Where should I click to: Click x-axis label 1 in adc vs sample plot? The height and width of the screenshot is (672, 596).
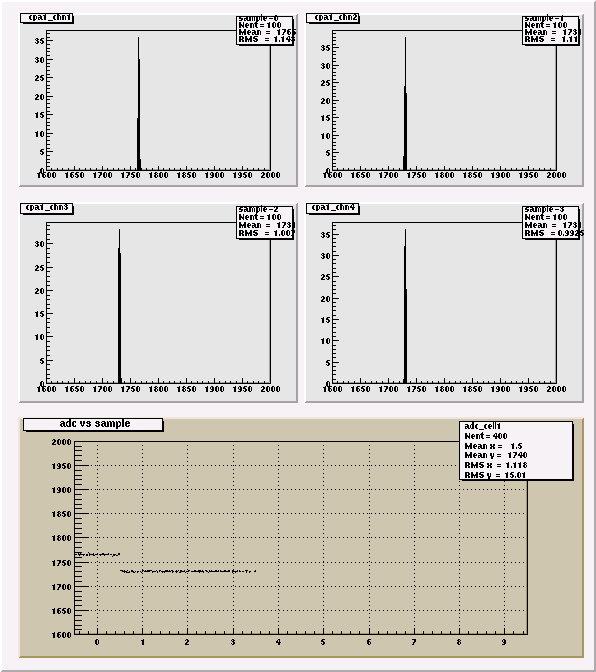click(x=142, y=642)
